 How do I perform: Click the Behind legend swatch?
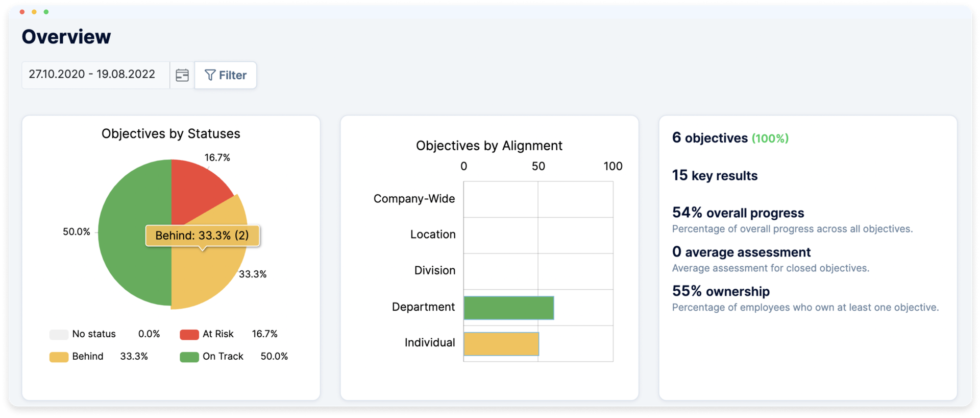(59, 357)
